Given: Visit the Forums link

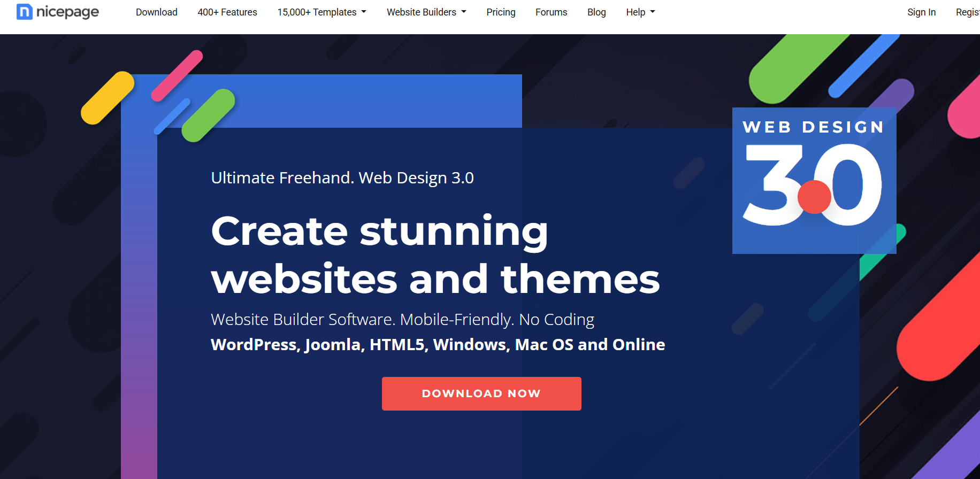Looking at the screenshot, I should tap(551, 12).
